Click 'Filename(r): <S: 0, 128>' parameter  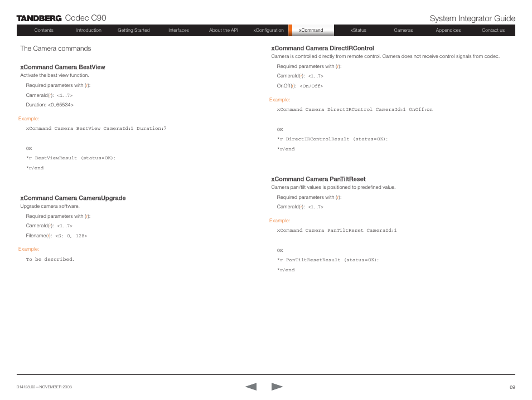(56, 236)
